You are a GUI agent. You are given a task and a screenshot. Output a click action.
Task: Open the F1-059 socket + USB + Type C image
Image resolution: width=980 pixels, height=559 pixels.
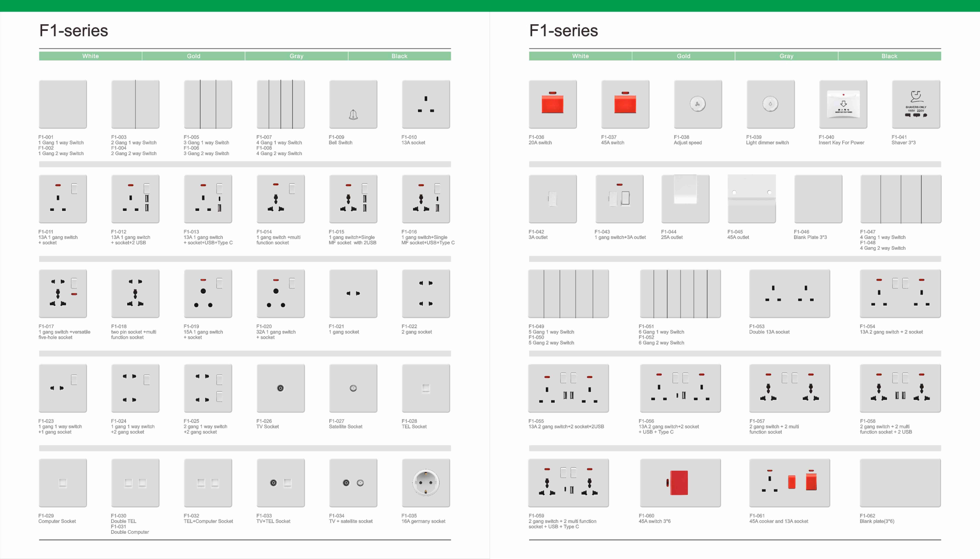[568, 483]
